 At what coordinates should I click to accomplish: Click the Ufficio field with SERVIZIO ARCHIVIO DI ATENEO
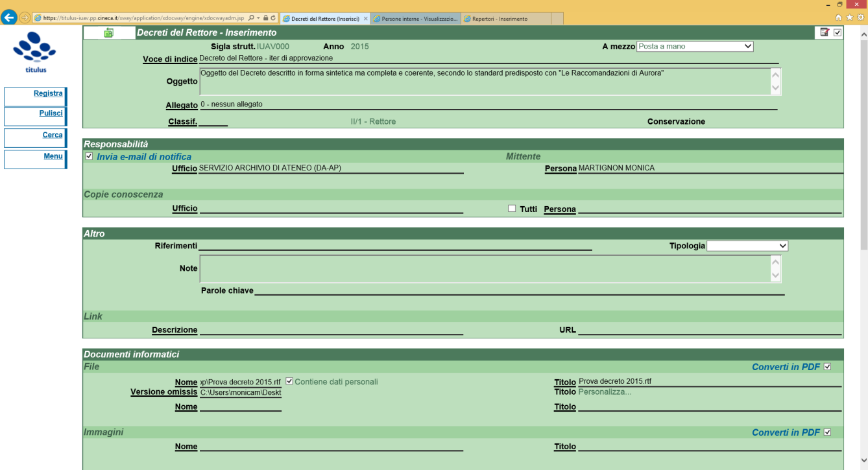pos(331,169)
